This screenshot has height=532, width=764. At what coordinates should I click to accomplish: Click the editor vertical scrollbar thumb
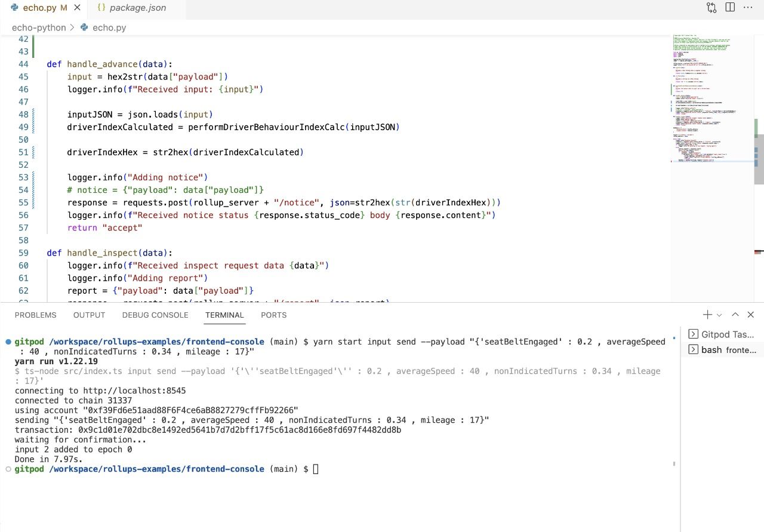tap(759, 159)
